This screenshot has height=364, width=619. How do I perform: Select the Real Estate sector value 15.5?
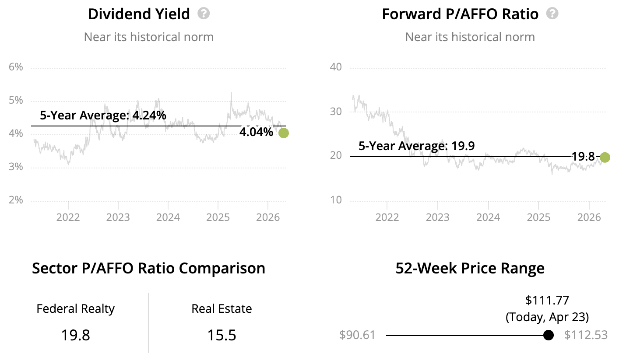[222, 336]
